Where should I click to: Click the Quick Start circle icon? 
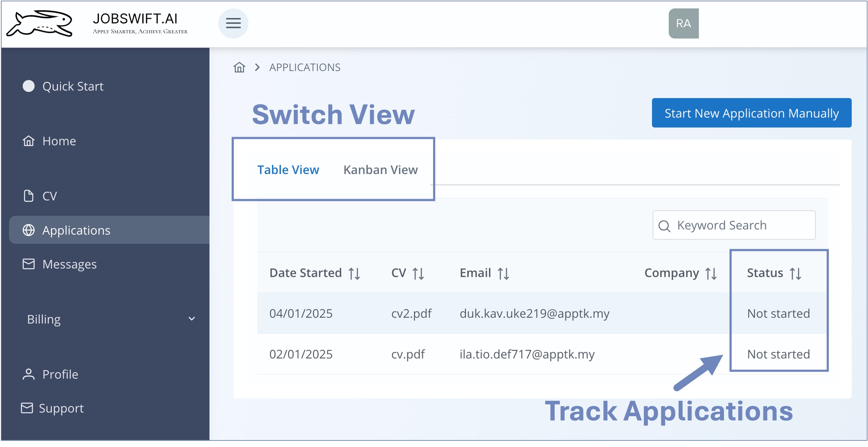(x=28, y=86)
